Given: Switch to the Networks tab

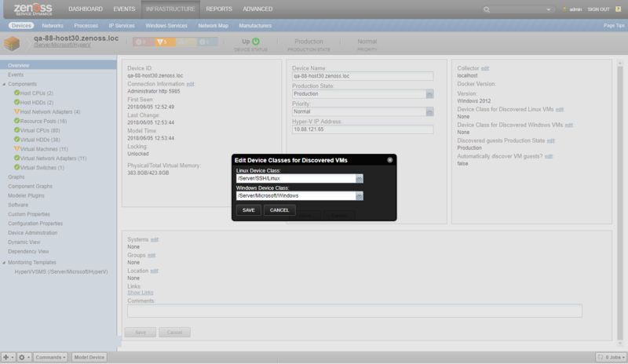Looking at the screenshot, I should 53,26.
